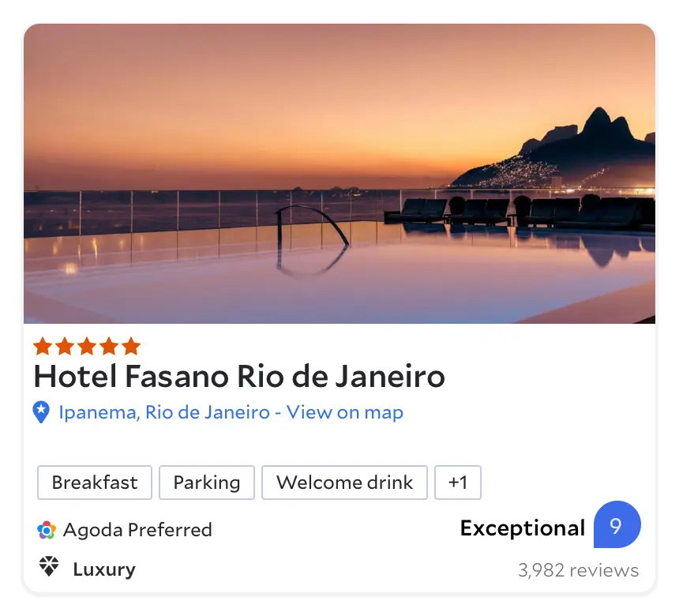Click the blue score badge showing 9
The image size is (679, 616).
click(617, 524)
